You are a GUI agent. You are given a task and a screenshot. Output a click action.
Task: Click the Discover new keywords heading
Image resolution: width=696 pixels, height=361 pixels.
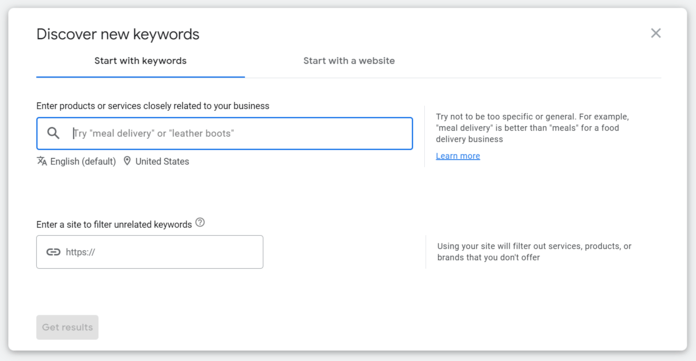pyautogui.click(x=118, y=34)
